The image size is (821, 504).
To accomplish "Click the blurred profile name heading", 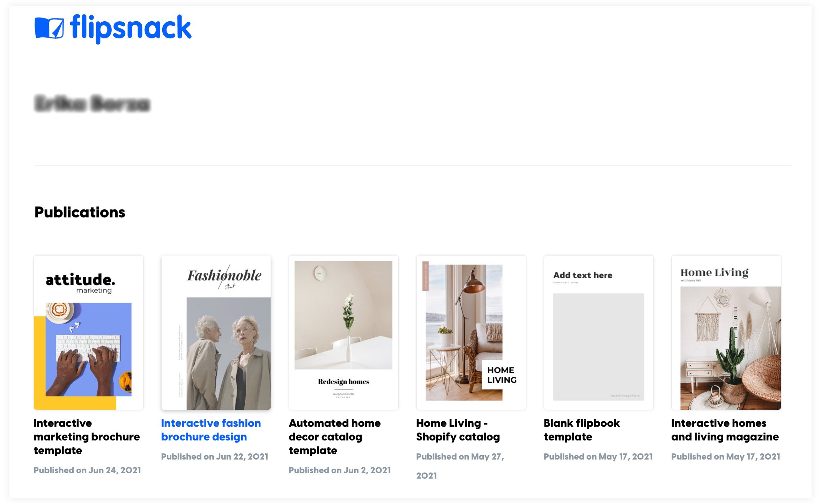I will tap(92, 104).
